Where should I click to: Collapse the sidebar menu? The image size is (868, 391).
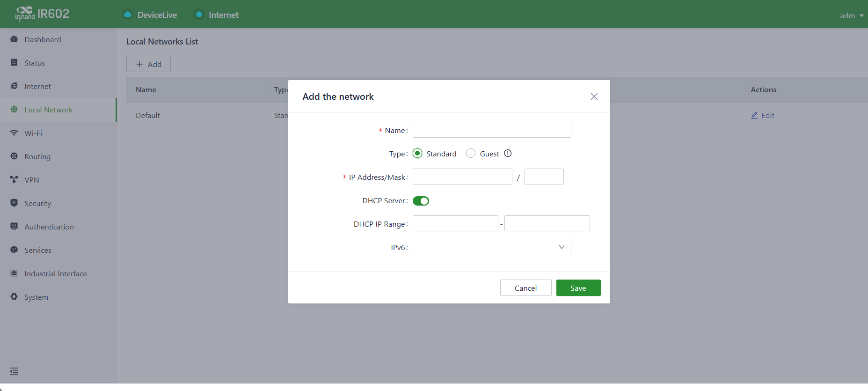pos(14,371)
